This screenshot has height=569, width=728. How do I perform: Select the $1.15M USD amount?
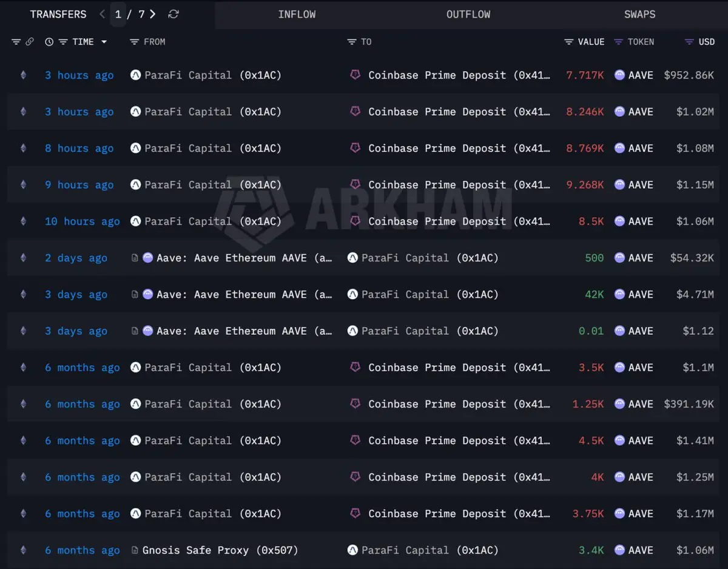(x=695, y=185)
